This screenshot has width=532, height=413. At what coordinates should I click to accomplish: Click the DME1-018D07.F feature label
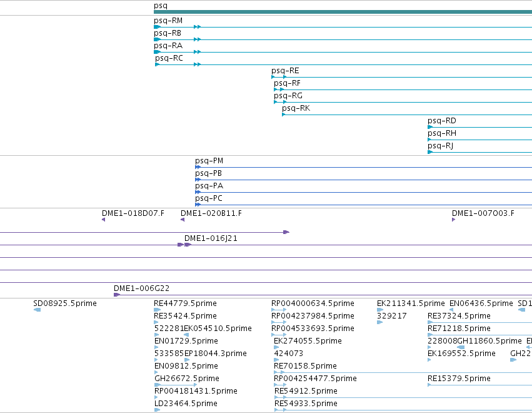(133, 213)
